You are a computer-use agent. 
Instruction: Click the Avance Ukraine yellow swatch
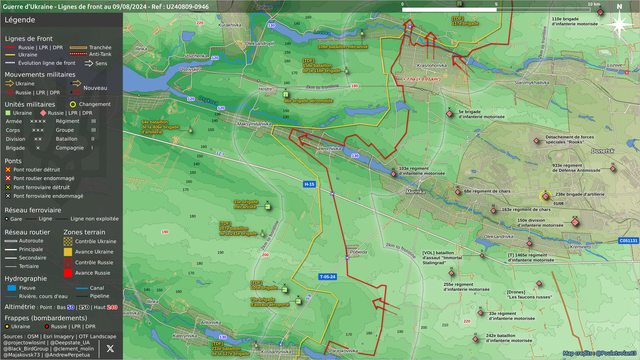[x=68, y=252]
